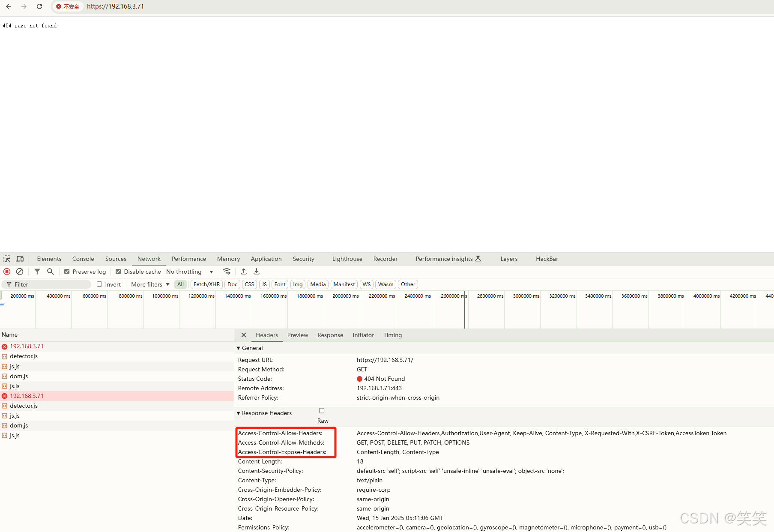Import HAR file with upload arrow
Image resolution: width=774 pixels, height=532 pixels.
[x=244, y=272]
